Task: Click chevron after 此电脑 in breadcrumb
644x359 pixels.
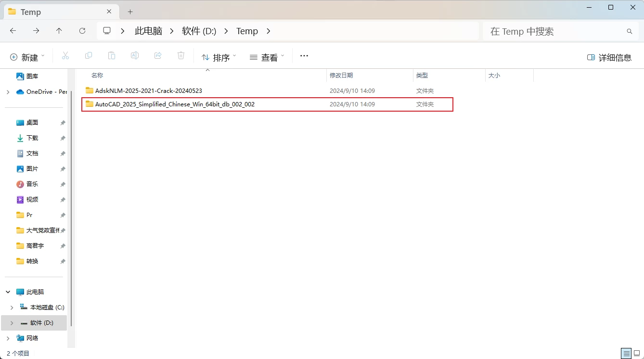Action: 172,31
